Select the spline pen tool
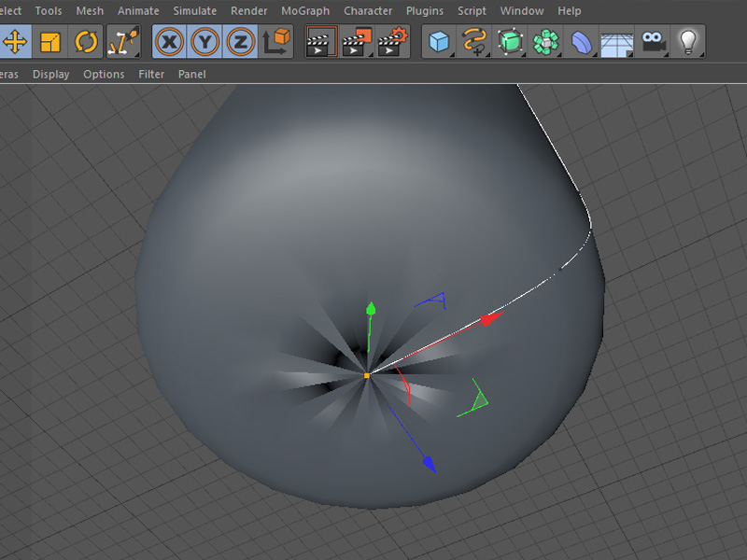The width and height of the screenshot is (747, 560). click(474, 42)
